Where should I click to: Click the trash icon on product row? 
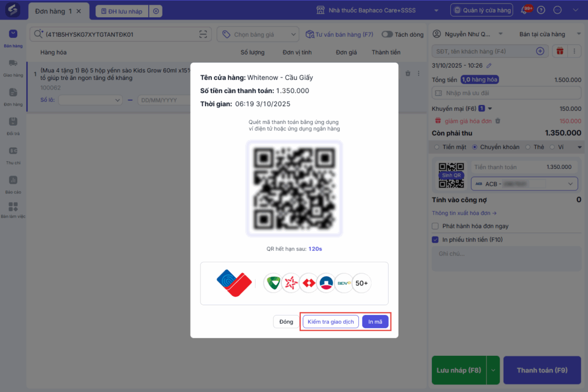(x=408, y=73)
